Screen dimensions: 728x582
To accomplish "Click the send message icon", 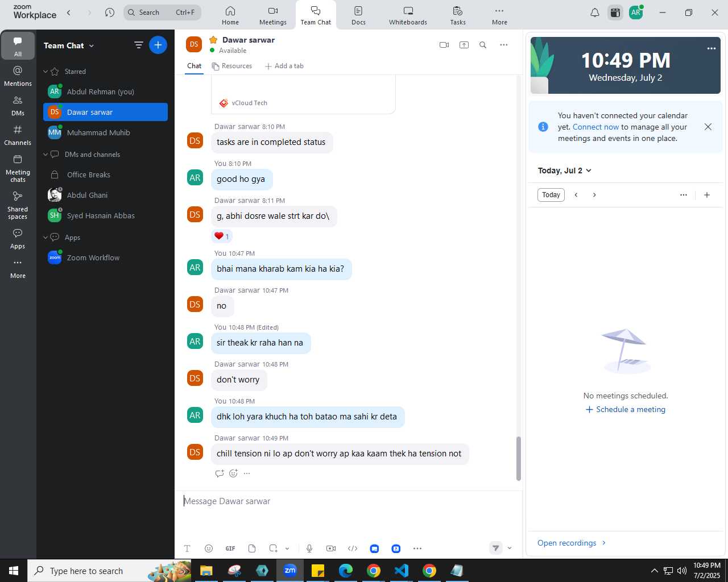I will tap(496, 548).
